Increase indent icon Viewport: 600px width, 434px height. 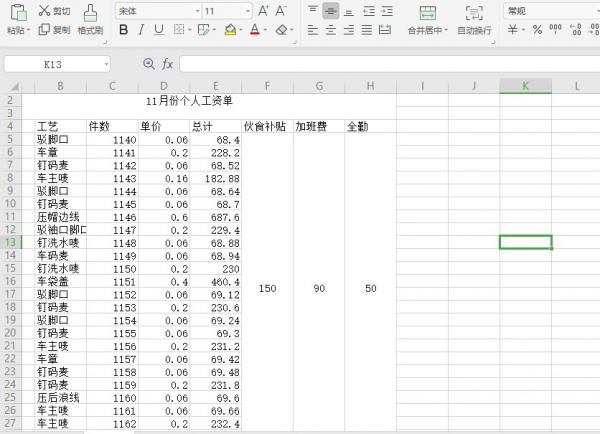pos(387,11)
